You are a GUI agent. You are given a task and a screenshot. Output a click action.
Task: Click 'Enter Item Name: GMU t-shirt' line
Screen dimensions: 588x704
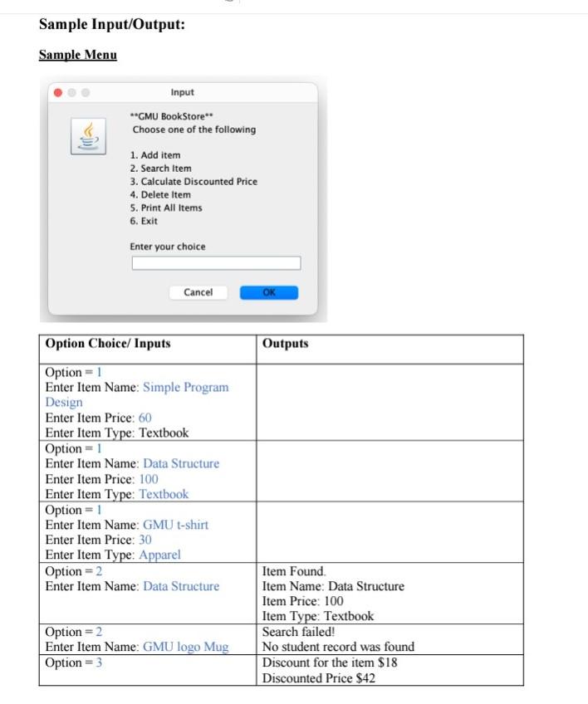click(127, 525)
